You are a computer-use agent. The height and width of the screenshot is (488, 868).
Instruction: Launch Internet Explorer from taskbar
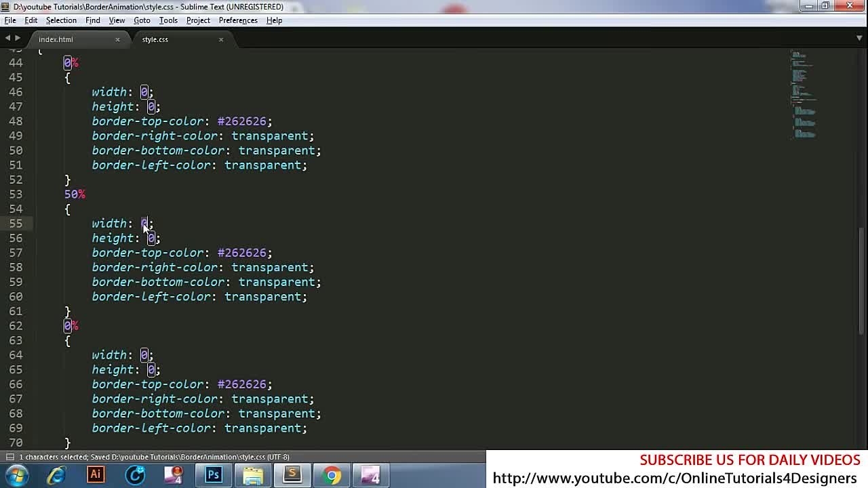tap(56, 476)
